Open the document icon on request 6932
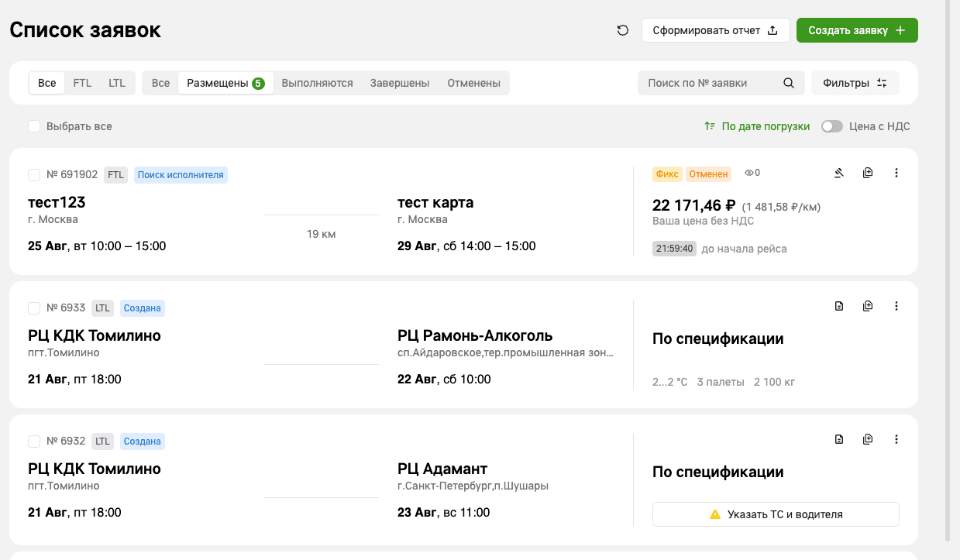This screenshot has height=560, width=960. click(x=838, y=440)
